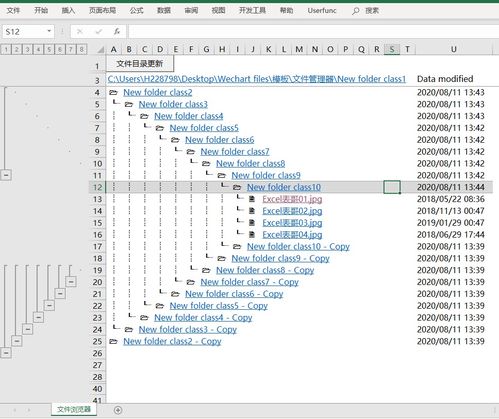This screenshot has height=419, width=499.
Task: Open the 公式 (Formulas) ribbon tab
Action: 136,11
